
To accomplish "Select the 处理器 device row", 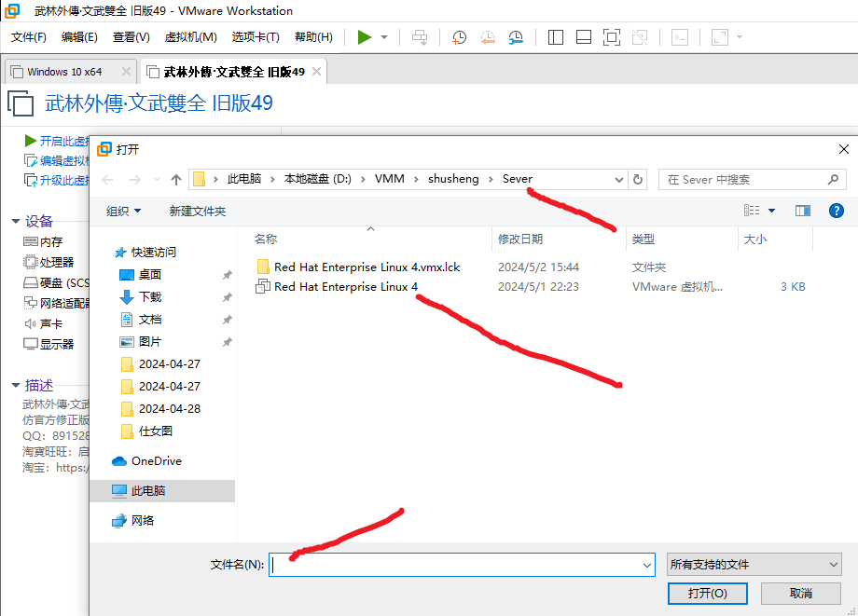I will click(48, 263).
